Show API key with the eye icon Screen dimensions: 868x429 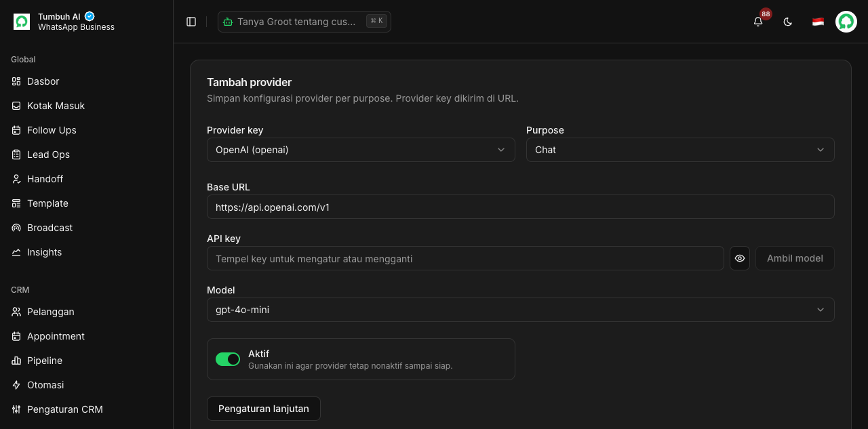point(740,258)
